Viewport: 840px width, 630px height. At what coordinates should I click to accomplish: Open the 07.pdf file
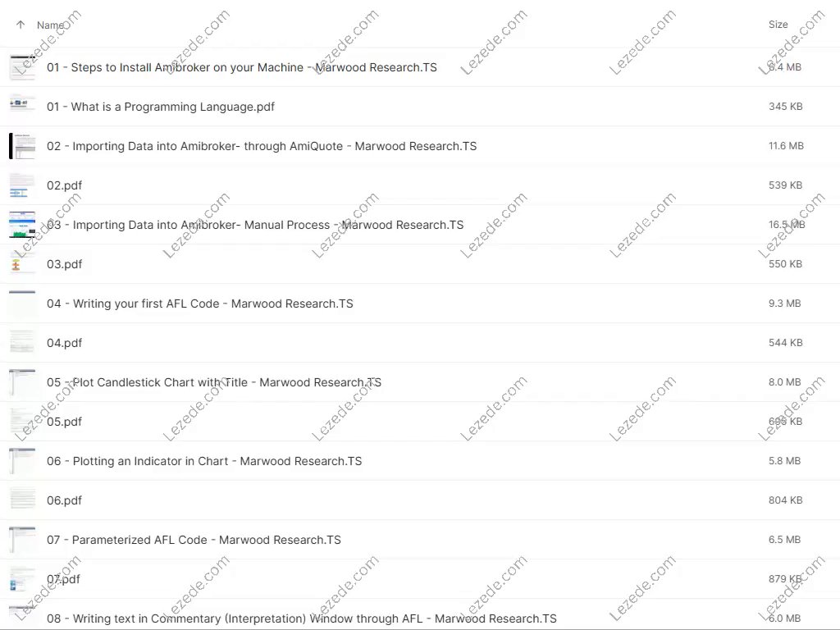click(63, 579)
